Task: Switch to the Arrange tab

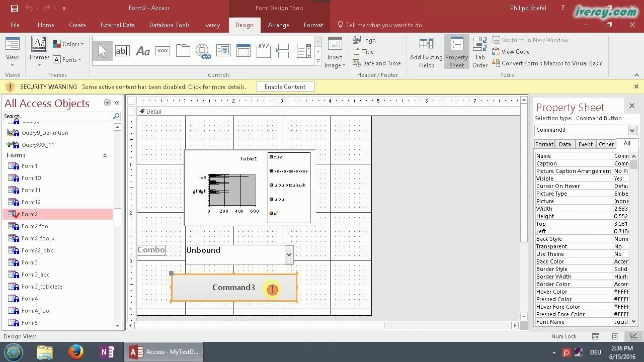Action: click(278, 25)
